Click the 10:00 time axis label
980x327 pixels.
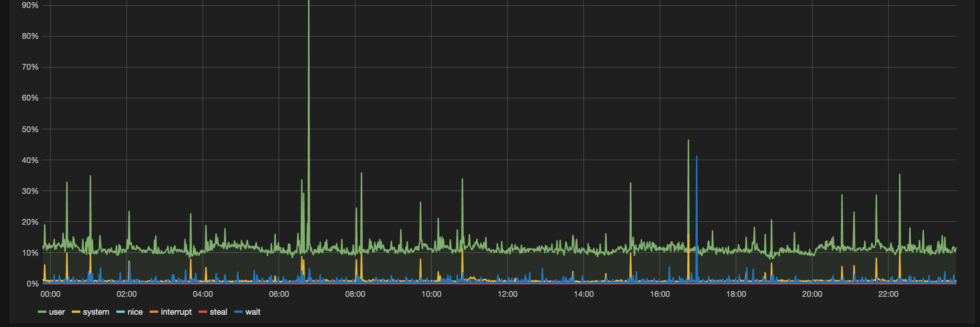431,294
